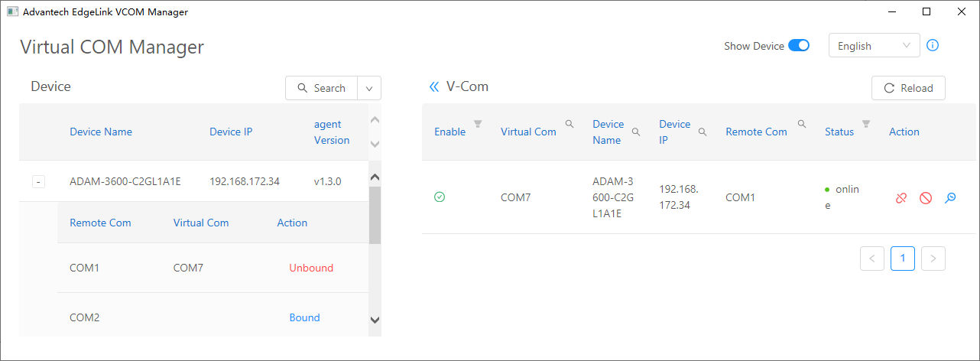Click the Device list Search button
980x361 pixels.
coord(321,88)
